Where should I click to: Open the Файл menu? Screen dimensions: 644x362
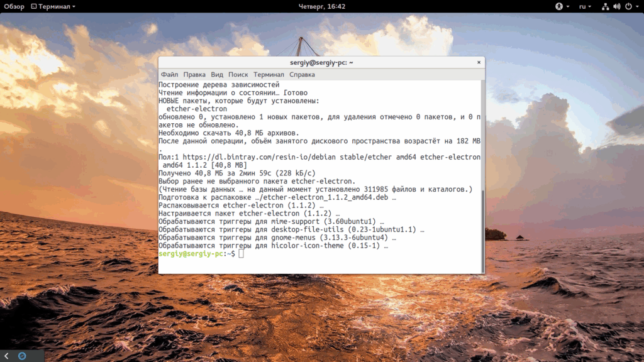click(169, 75)
